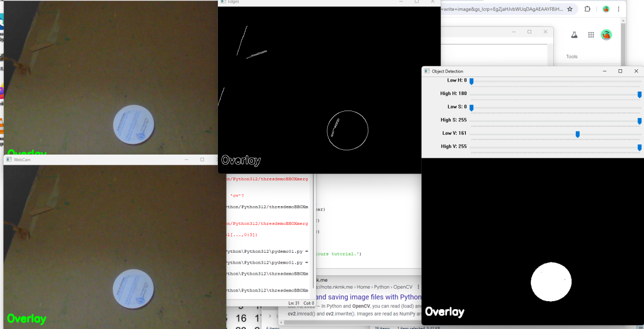Minimize the Edges window
The height and width of the screenshot is (329, 644).
pyautogui.click(x=400, y=2)
